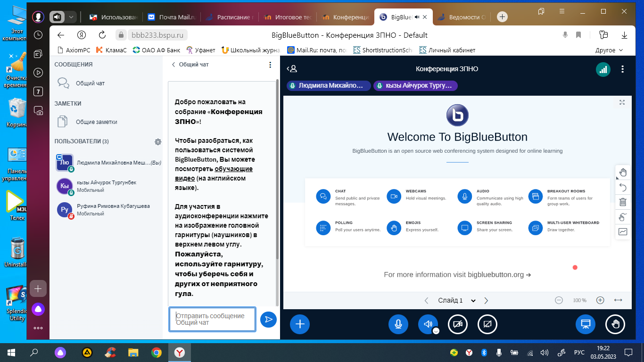Screen dimensions: 644x362
Task: Turn on multi-user whiteboard mode
Action: [623, 217]
